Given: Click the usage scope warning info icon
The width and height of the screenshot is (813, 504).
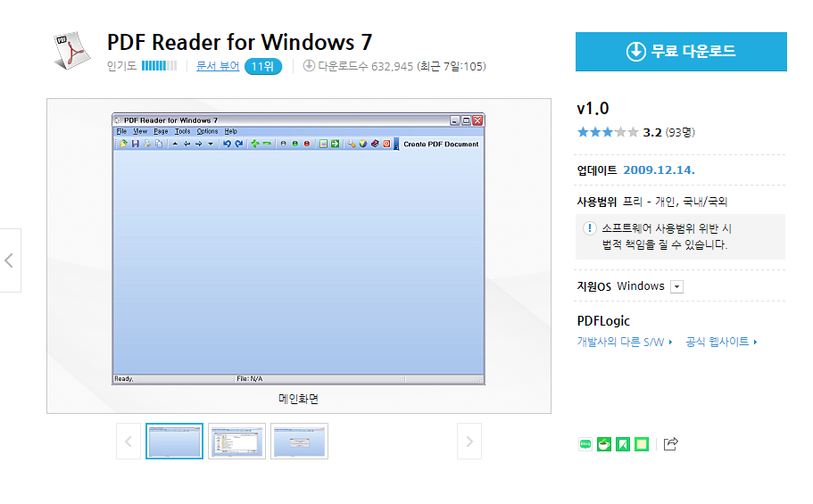Looking at the screenshot, I should pos(590,228).
